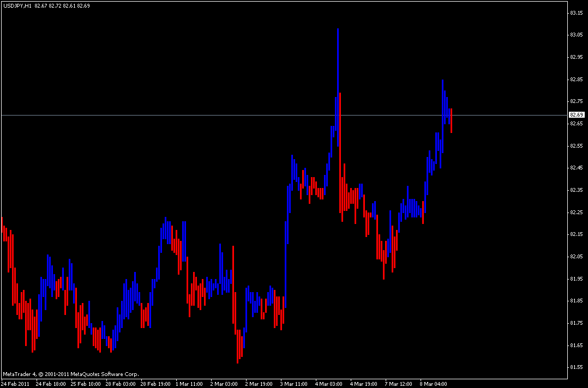Click the 1 Mar 11:00 time label

189,384
